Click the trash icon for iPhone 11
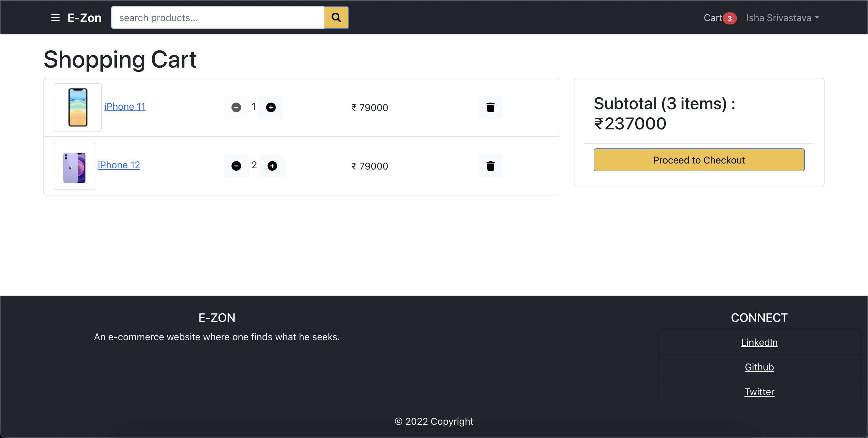The image size is (868, 438). [x=490, y=107]
